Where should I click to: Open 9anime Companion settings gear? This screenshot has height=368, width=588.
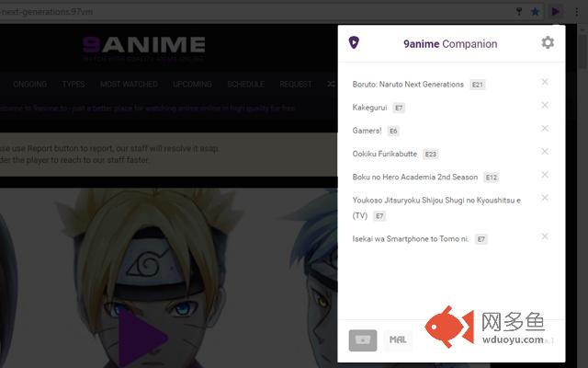click(548, 42)
